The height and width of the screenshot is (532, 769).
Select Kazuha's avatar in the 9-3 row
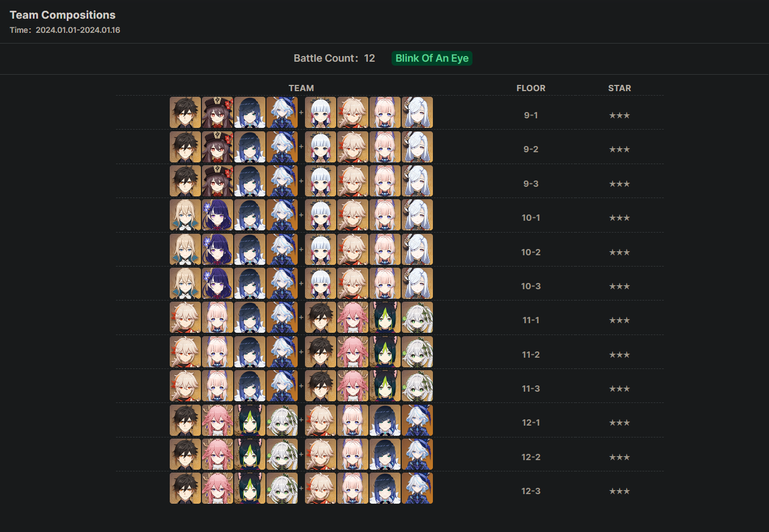coord(353,181)
